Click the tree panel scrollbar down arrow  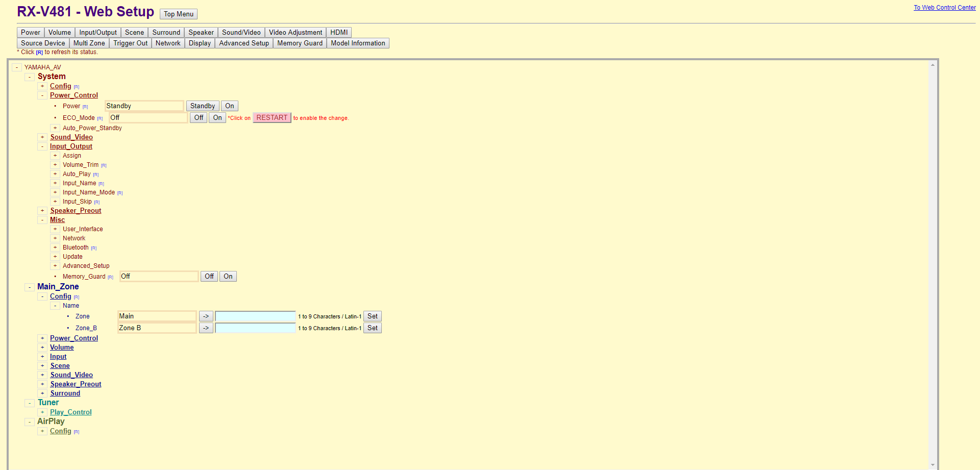tap(933, 465)
